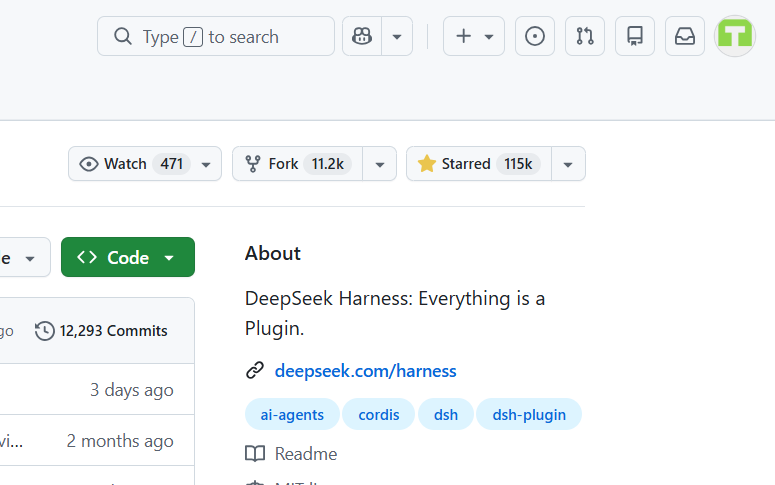The width and height of the screenshot is (775, 485).
Task: Open the Notifications inbox icon
Action: pos(685,36)
